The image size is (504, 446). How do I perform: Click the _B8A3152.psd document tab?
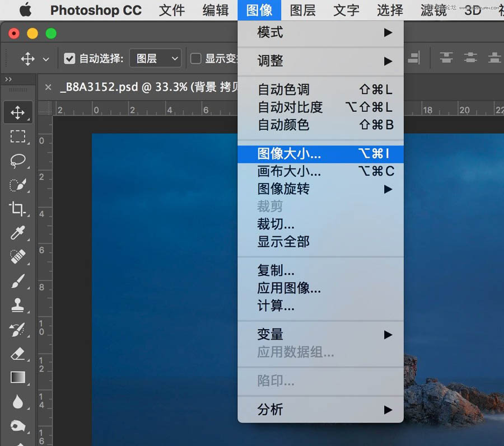coord(140,87)
